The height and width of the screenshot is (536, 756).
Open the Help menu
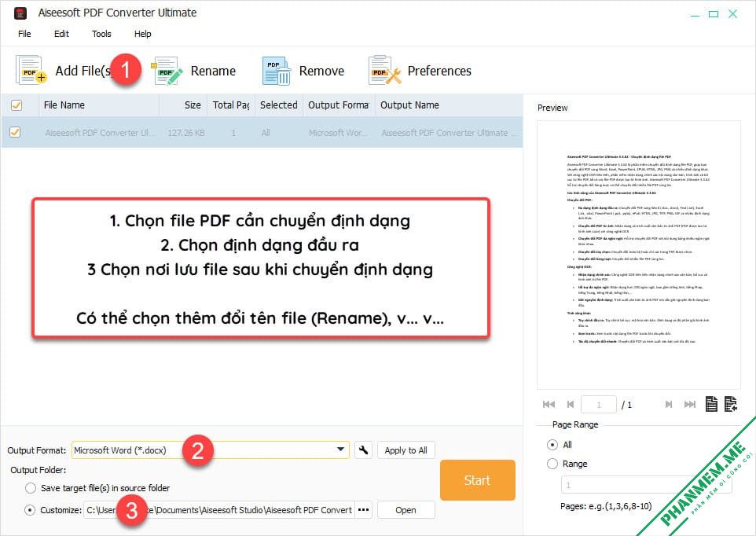[x=143, y=34]
